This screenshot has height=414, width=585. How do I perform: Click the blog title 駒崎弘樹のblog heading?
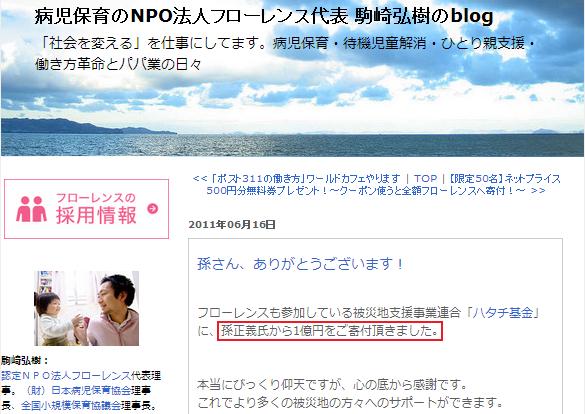click(264, 16)
